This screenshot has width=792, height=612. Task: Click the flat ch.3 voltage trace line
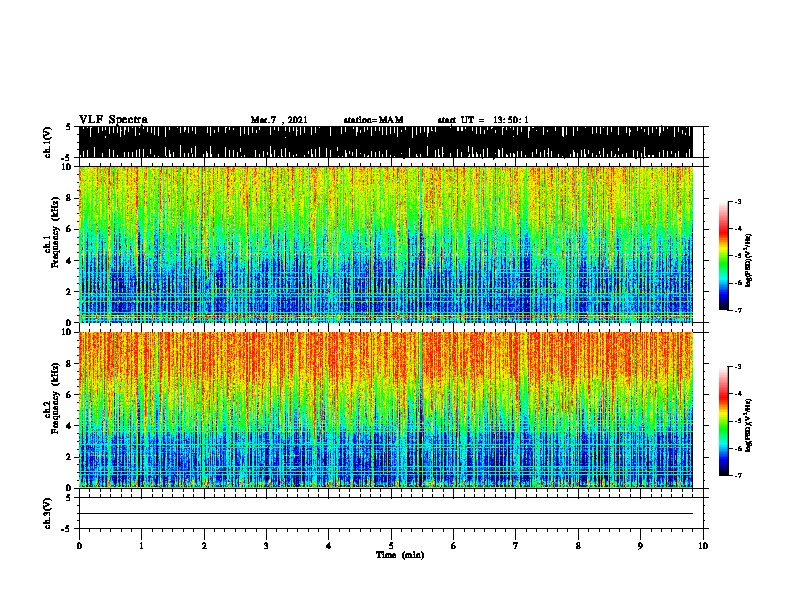[386, 514]
